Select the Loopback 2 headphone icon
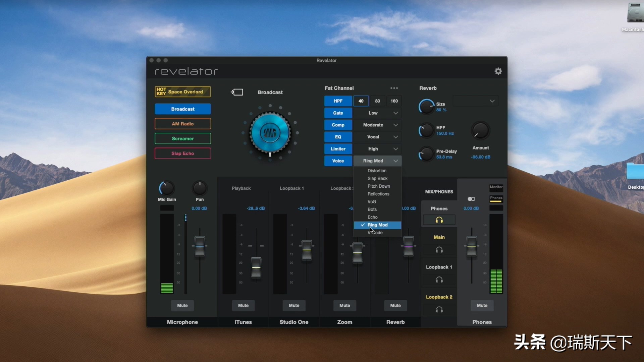 pyautogui.click(x=439, y=310)
